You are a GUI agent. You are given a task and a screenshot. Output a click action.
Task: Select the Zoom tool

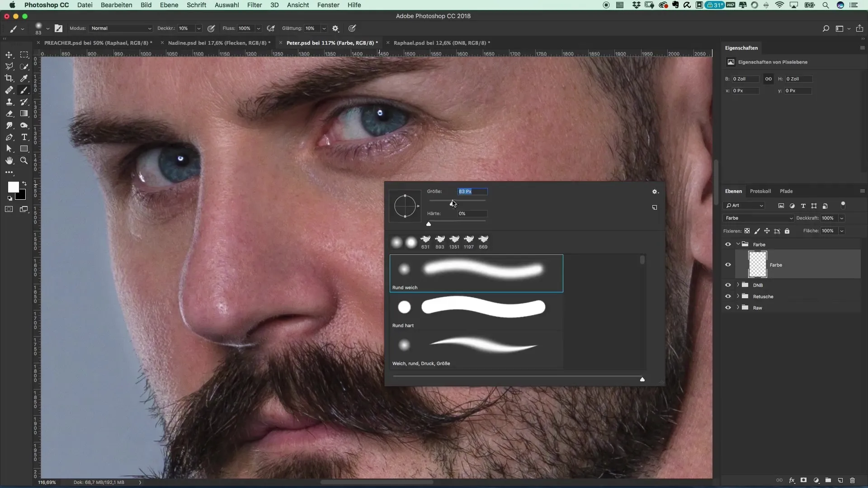24,160
